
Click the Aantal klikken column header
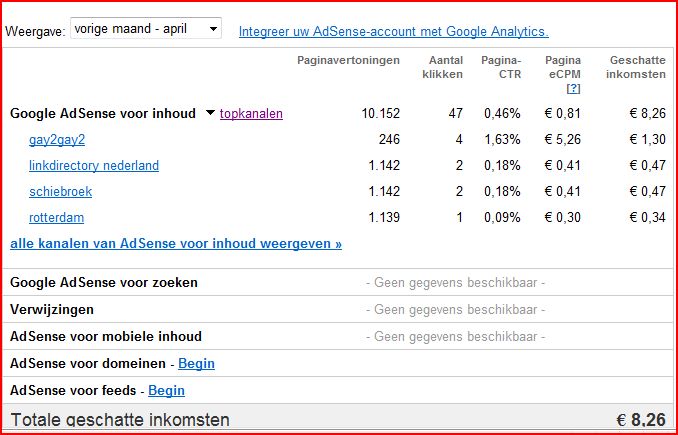pyautogui.click(x=442, y=67)
